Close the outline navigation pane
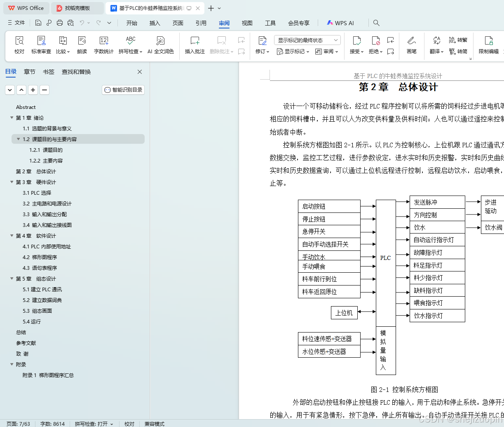Viewport: 504px width, 427px height. coord(140,72)
